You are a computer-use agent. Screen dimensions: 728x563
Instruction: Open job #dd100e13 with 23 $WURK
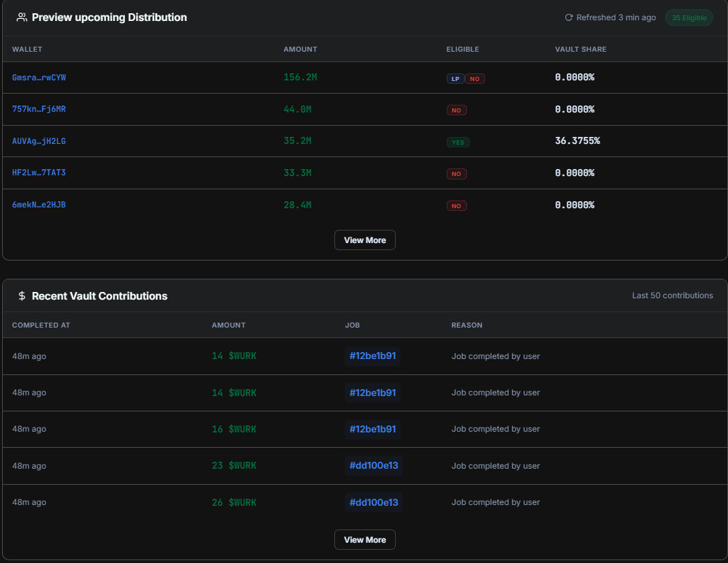pyautogui.click(x=373, y=465)
